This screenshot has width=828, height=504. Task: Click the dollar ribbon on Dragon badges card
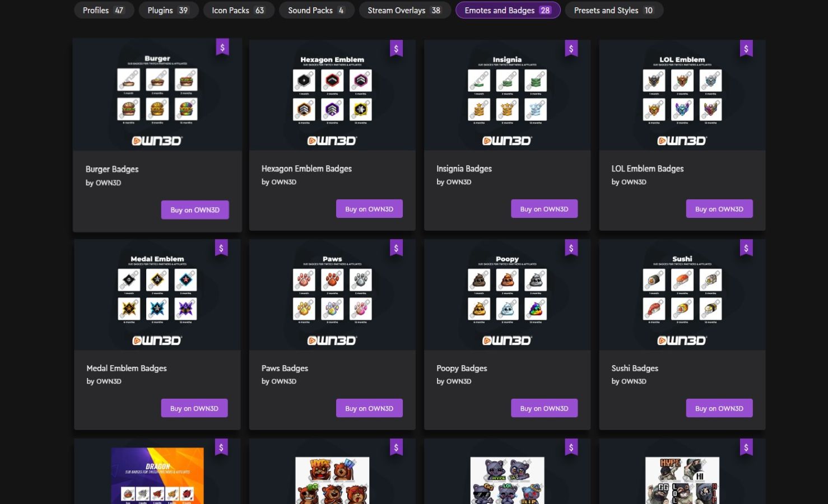coord(221,447)
